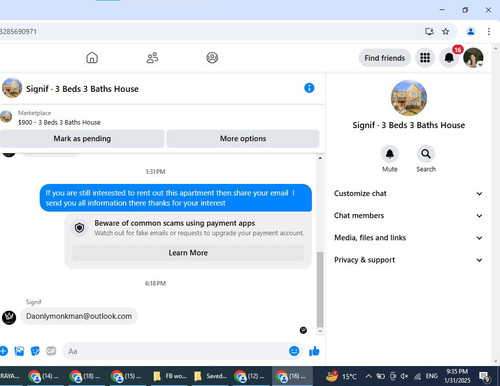Open Chrome three-dot menu

point(489,31)
